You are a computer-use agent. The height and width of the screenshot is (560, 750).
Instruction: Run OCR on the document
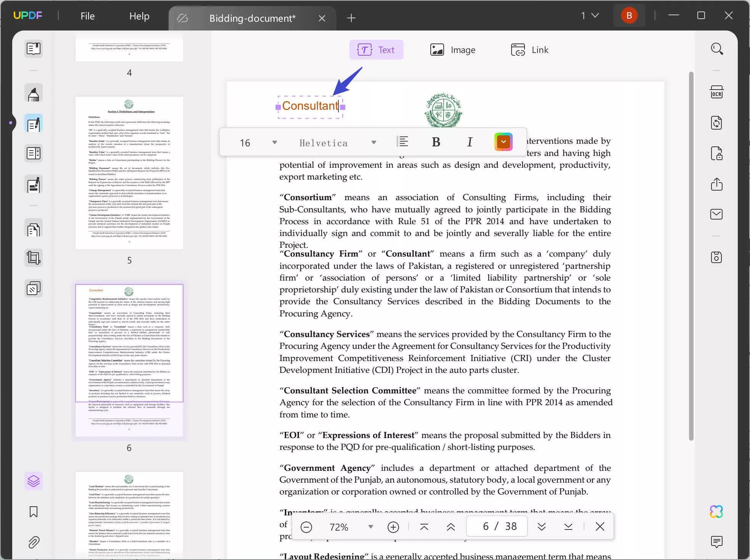[717, 92]
